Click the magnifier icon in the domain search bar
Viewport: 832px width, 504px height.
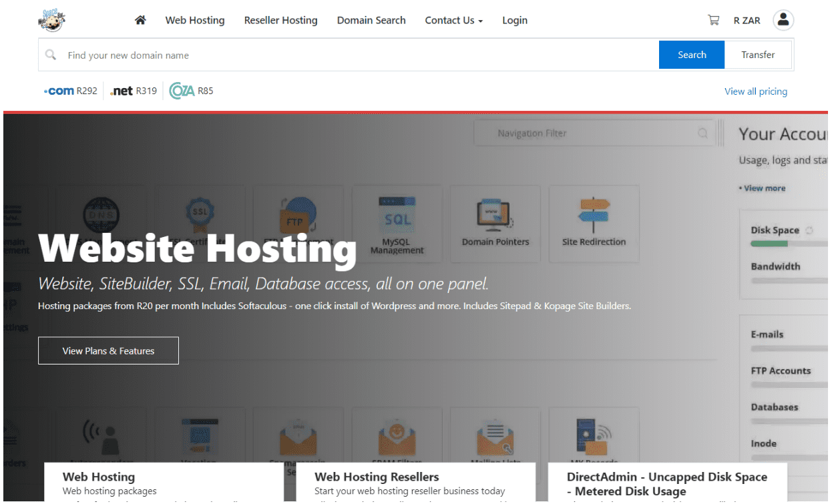(x=51, y=55)
